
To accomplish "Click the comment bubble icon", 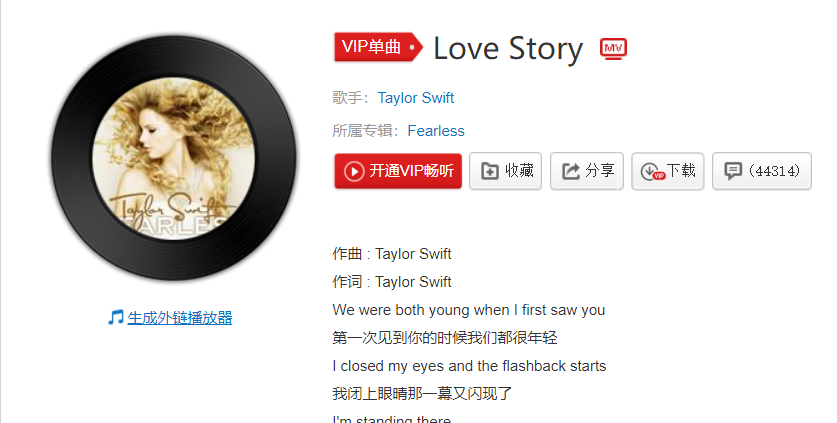I will (x=732, y=170).
